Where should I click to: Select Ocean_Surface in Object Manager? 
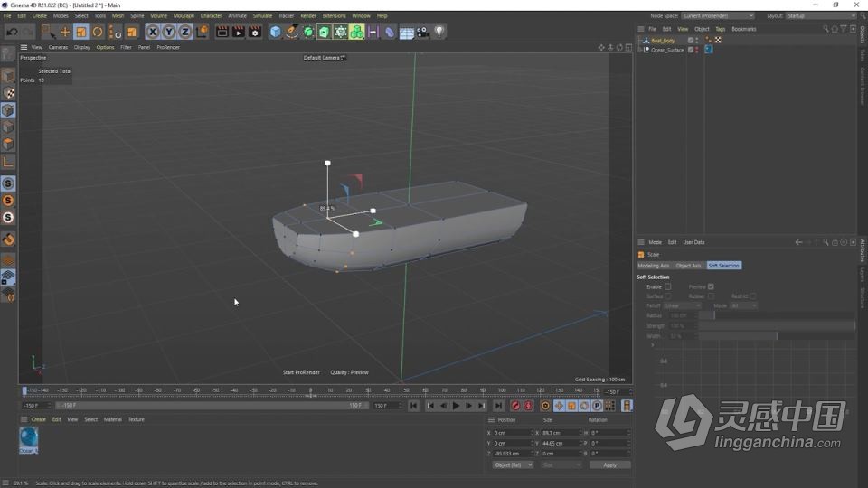[667, 50]
